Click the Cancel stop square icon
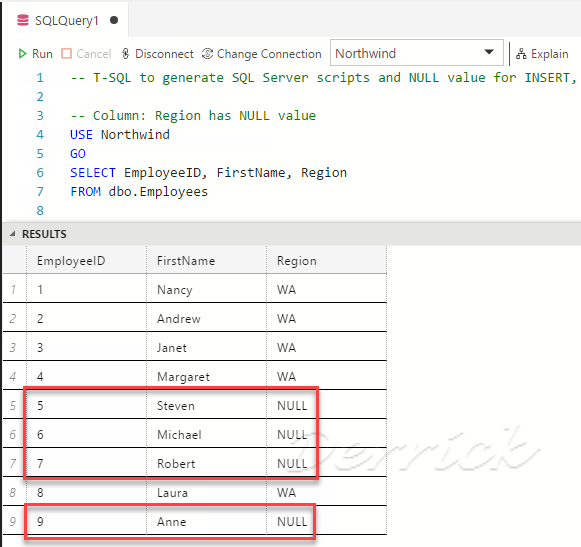Screen dimensions: 581x547 point(66,54)
